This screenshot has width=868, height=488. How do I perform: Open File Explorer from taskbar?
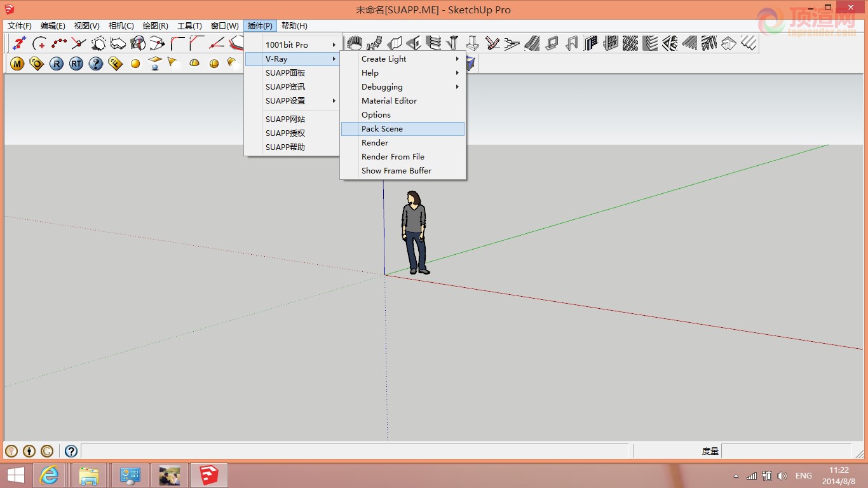(x=89, y=475)
